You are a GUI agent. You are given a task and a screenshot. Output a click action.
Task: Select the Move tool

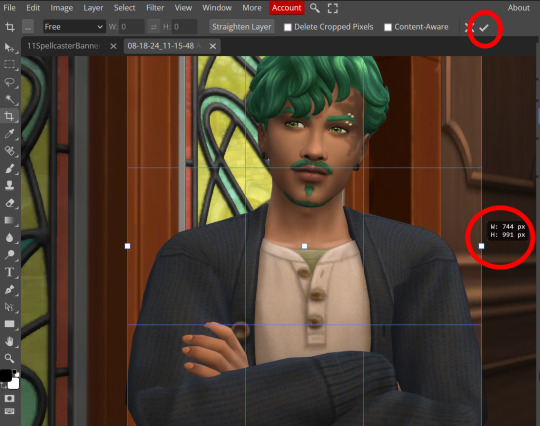pyautogui.click(x=9, y=48)
